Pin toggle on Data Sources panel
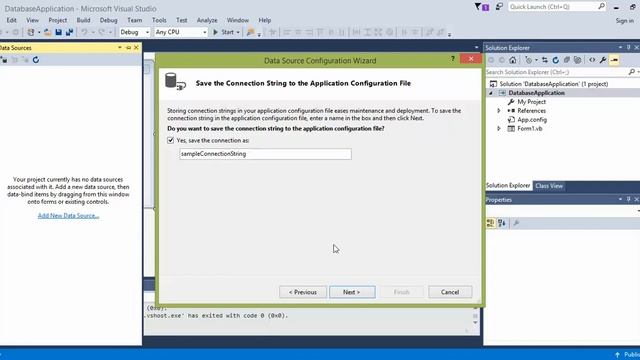 (x=128, y=48)
